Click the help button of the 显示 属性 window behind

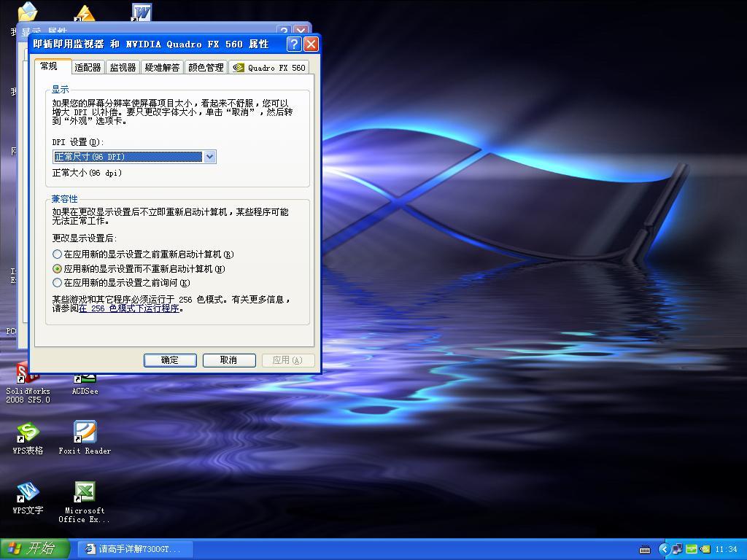click(x=283, y=30)
